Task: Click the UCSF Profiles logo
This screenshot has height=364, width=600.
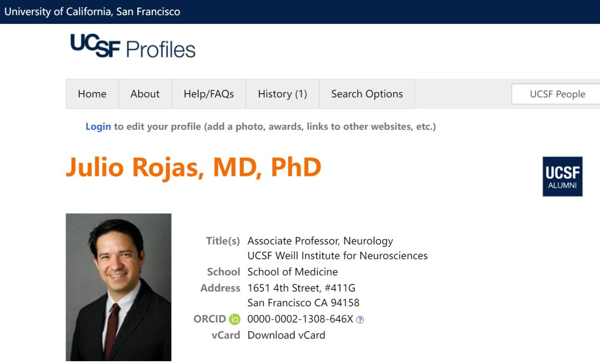Action: [133, 48]
